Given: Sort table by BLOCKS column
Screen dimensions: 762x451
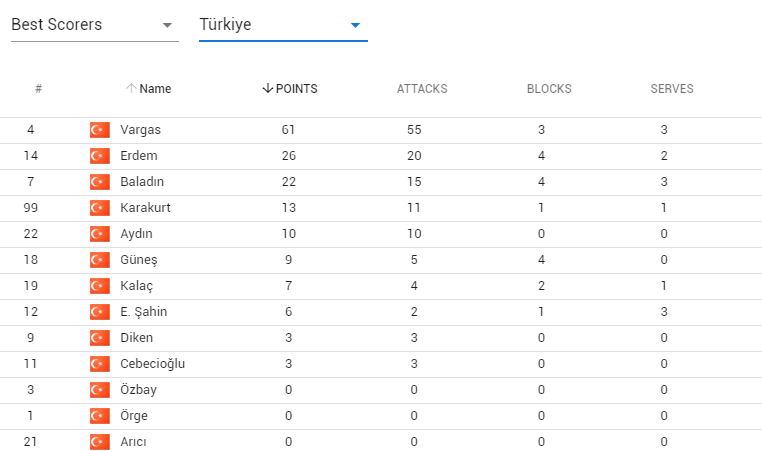Looking at the screenshot, I should tap(549, 89).
